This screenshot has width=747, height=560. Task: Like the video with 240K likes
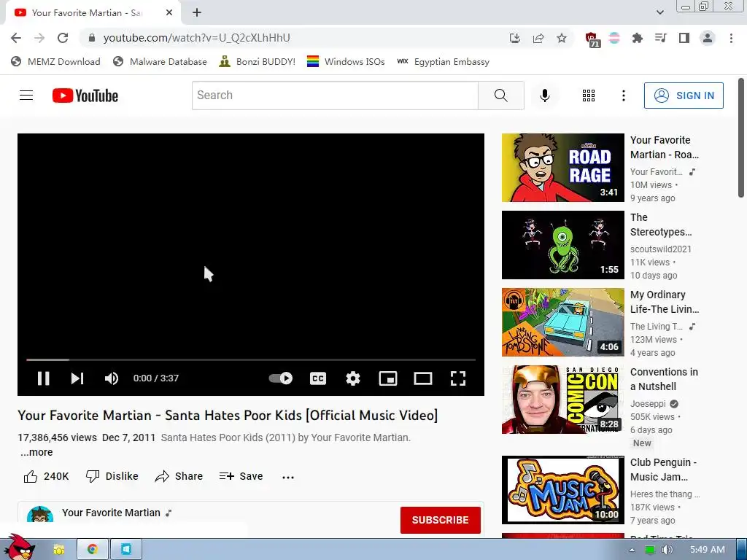point(46,476)
